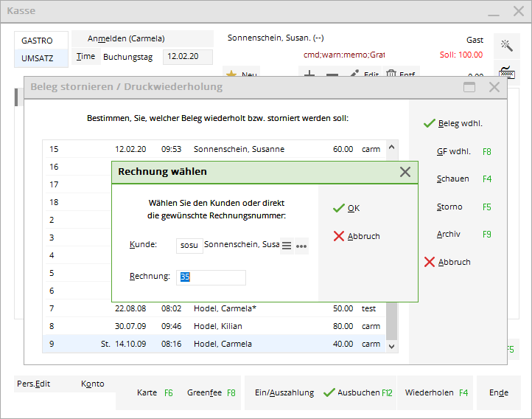Open the on-screen keyboard icon
Image resolution: width=532 pixels, height=419 pixels.
click(x=507, y=73)
